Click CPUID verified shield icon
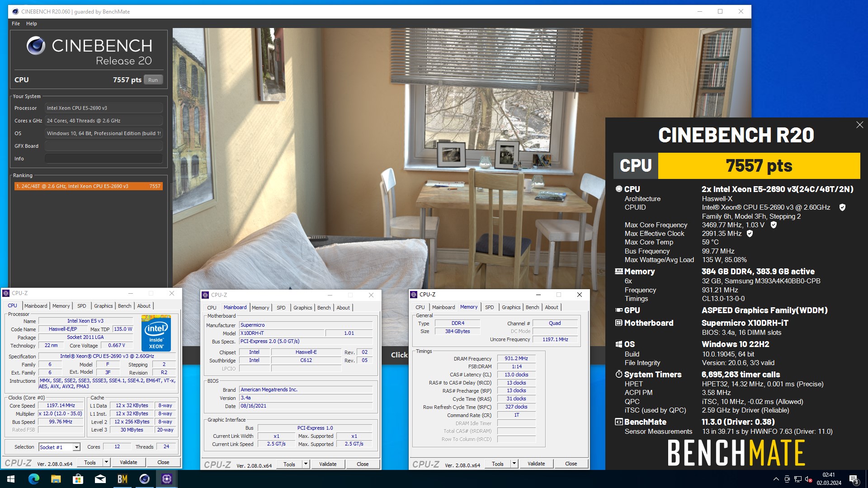Viewport: 868px width, 488px height. [x=842, y=207]
